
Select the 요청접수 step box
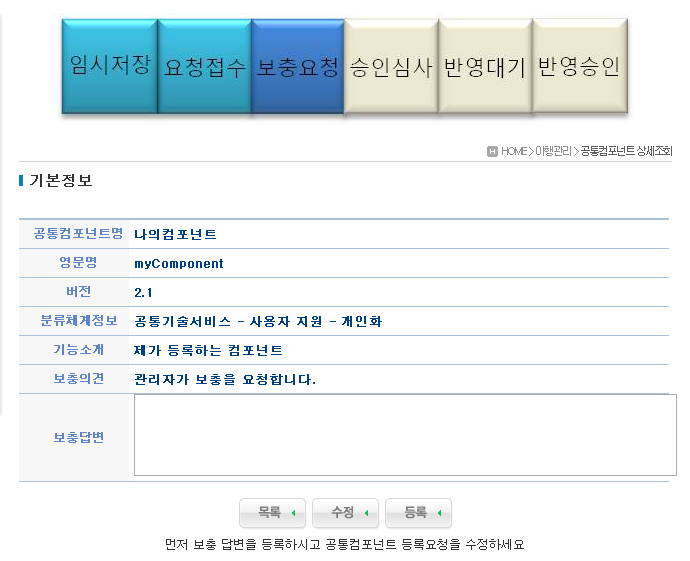coord(204,66)
